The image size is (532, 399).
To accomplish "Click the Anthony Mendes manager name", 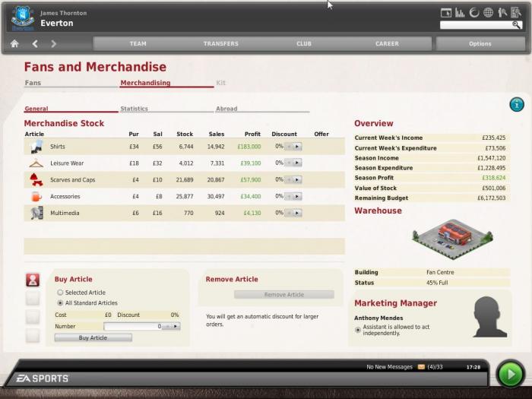I will tap(378, 318).
